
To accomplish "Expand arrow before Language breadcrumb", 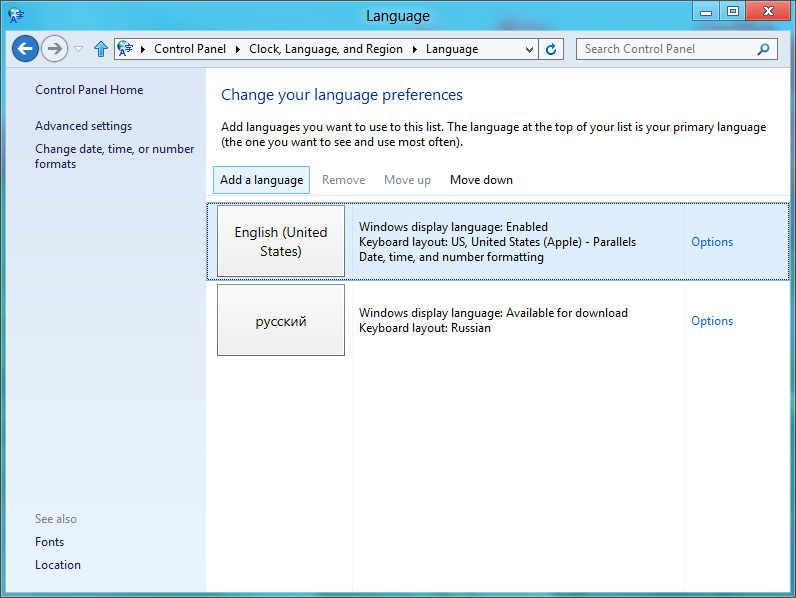I will click(414, 49).
